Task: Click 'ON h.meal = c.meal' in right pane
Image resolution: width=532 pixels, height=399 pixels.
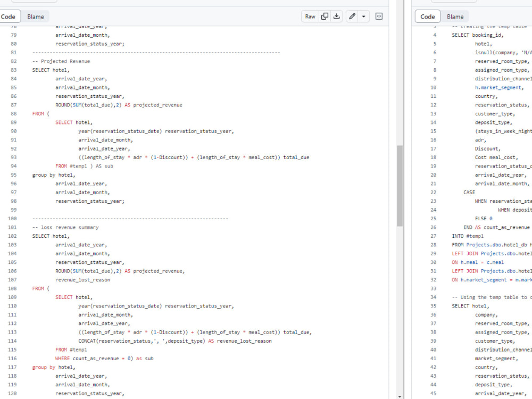Action: point(478,262)
